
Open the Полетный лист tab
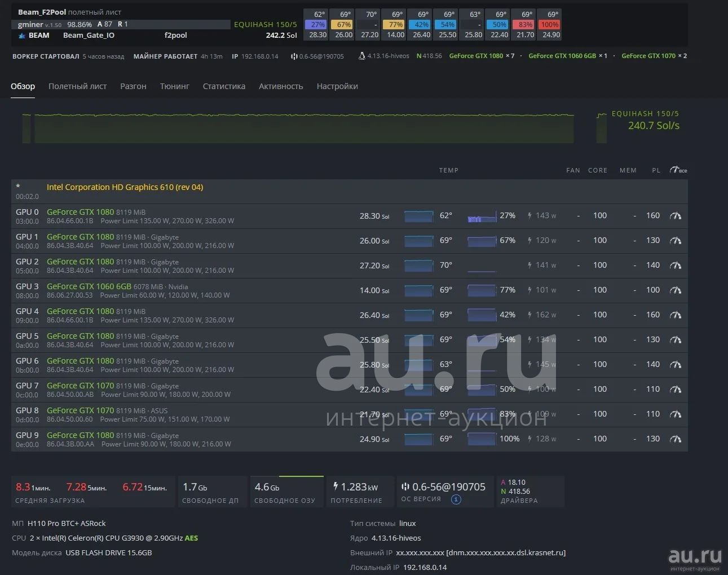click(77, 86)
